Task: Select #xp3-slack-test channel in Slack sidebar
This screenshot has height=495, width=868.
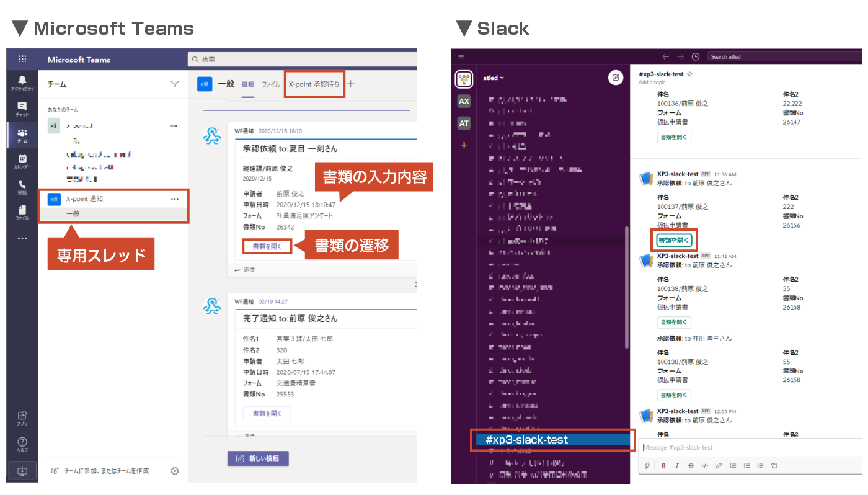Action: [554, 440]
